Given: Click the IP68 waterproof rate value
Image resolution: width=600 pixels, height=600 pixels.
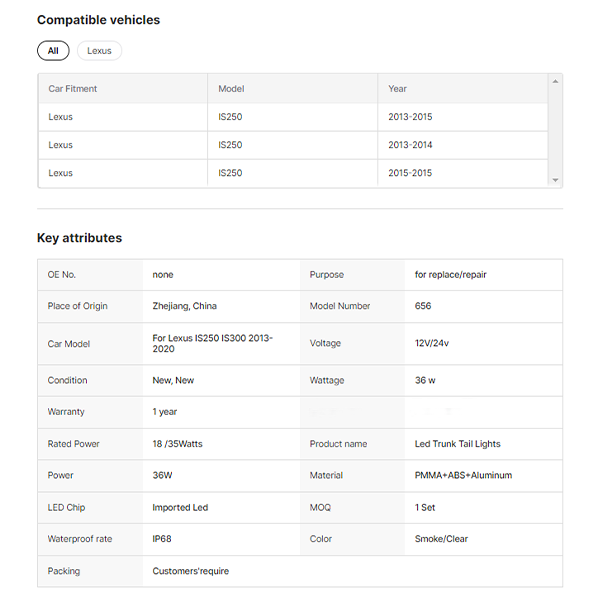Looking at the screenshot, I should coord(162,539).
